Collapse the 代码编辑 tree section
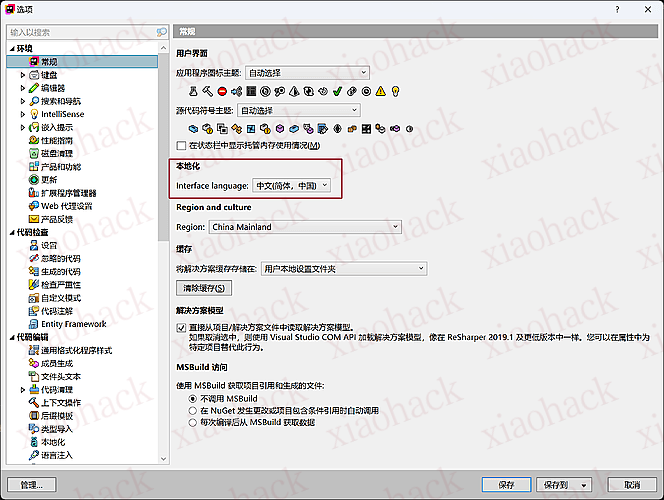 [12, 337]
